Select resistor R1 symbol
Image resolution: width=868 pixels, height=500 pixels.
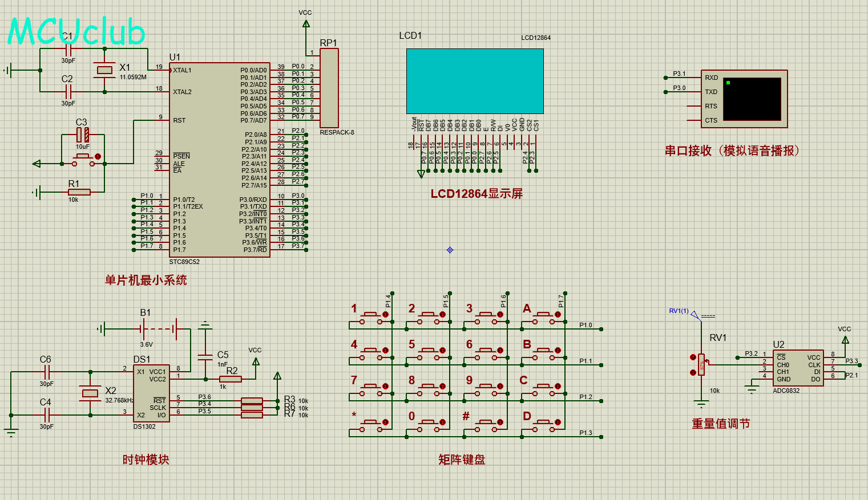[x=79, y=192]
